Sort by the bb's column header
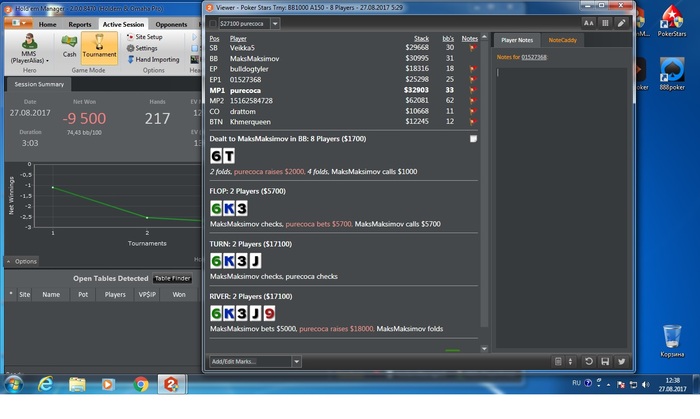This screenshot has height=419, width=700. [448, 39]
